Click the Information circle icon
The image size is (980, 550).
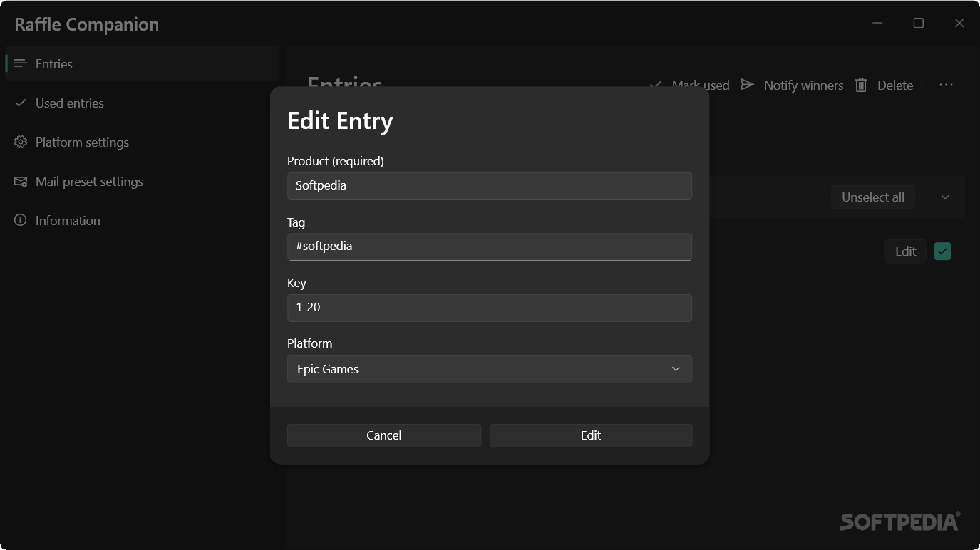[21, 220]
